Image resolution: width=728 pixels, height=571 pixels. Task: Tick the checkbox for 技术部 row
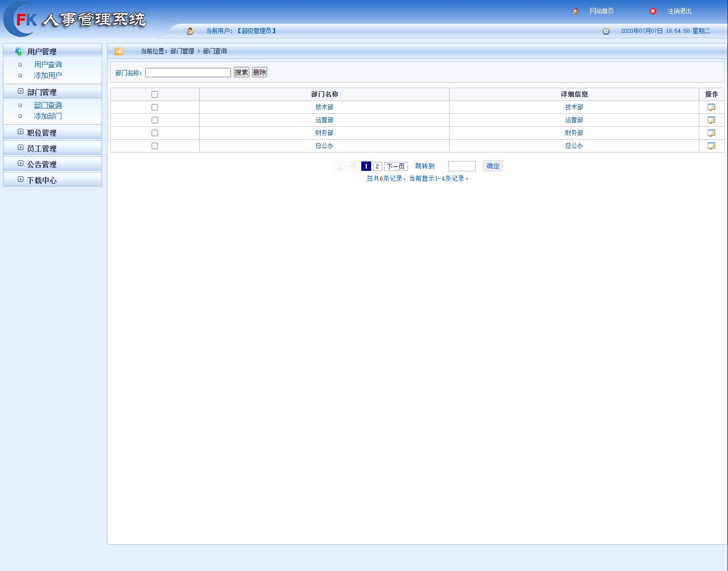[x=155, y=107]
